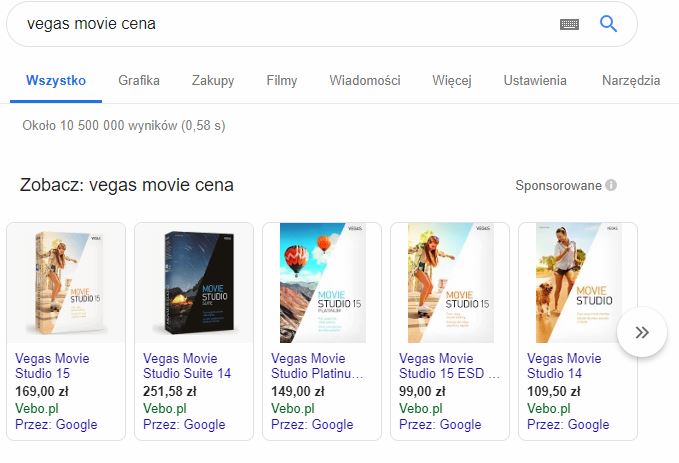This screenshot has width=679, height=463.
Task: Click the 99,00 zł price
Action: [422, 392]
